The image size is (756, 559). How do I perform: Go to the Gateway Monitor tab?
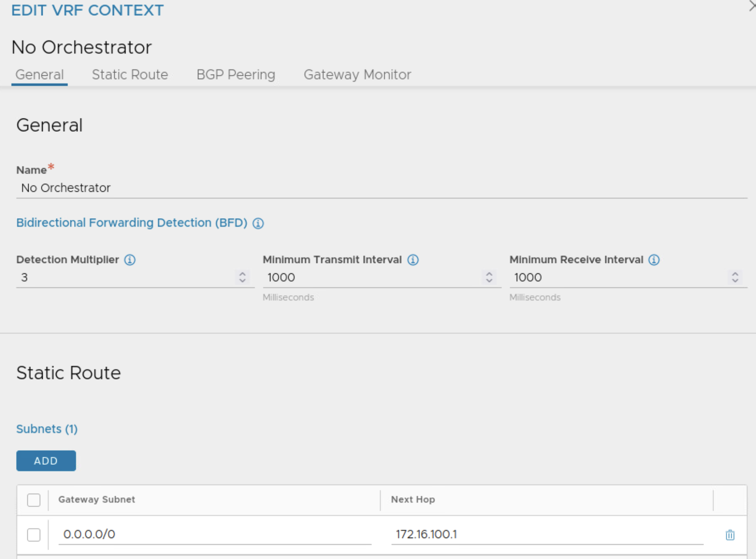coord(357,75)
